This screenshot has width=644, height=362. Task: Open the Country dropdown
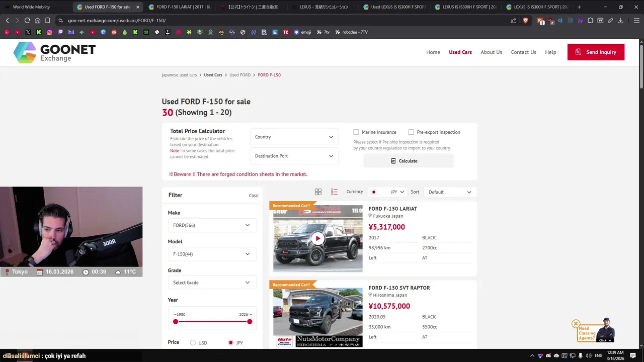[x=294, y=137]
